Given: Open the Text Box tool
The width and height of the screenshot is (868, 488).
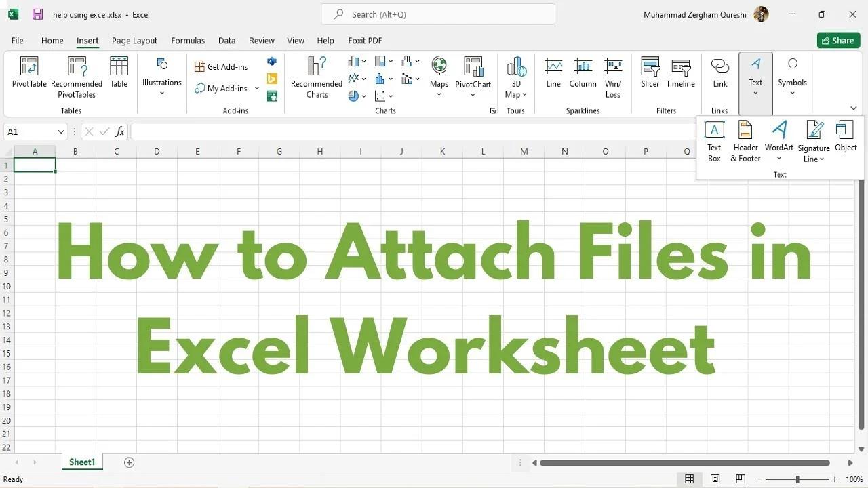Looking at the screenshot, I should pos(713,139).
